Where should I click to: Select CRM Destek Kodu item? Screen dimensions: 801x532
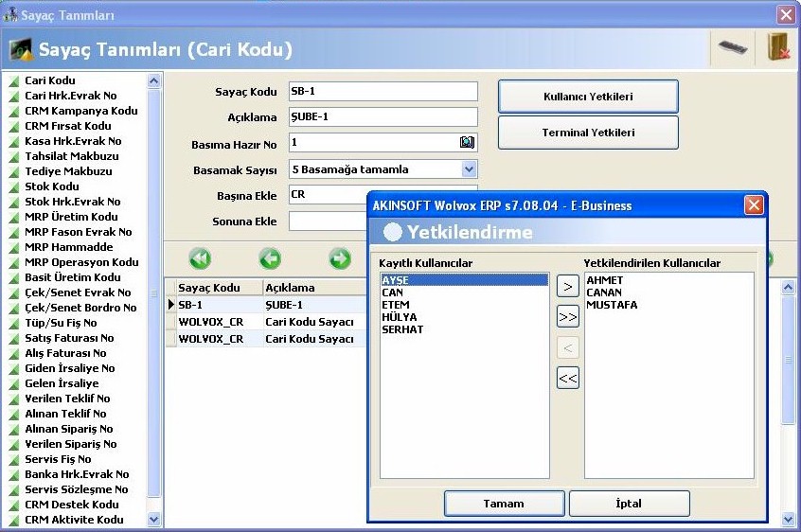coord(72,505)
